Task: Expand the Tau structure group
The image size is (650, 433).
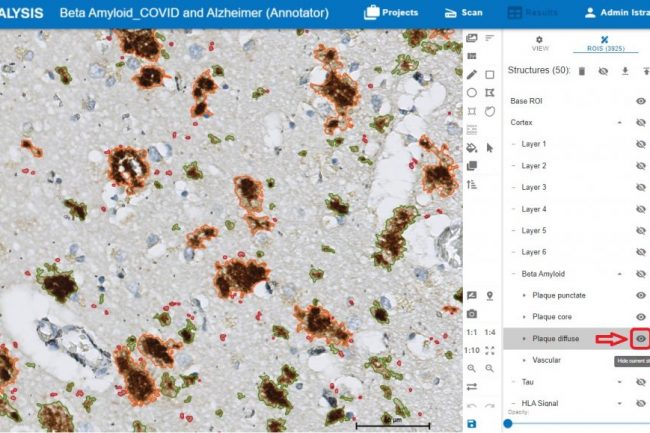Action: tap(619, 382)
